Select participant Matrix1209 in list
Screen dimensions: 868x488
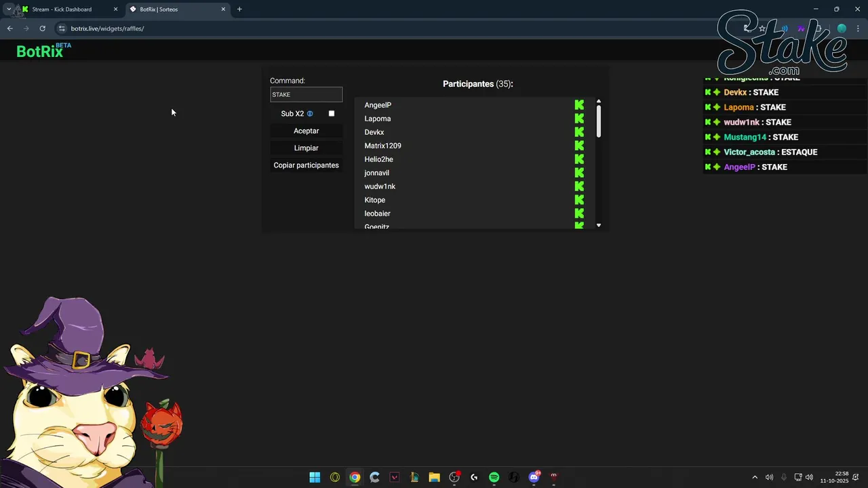coord(382,146)
